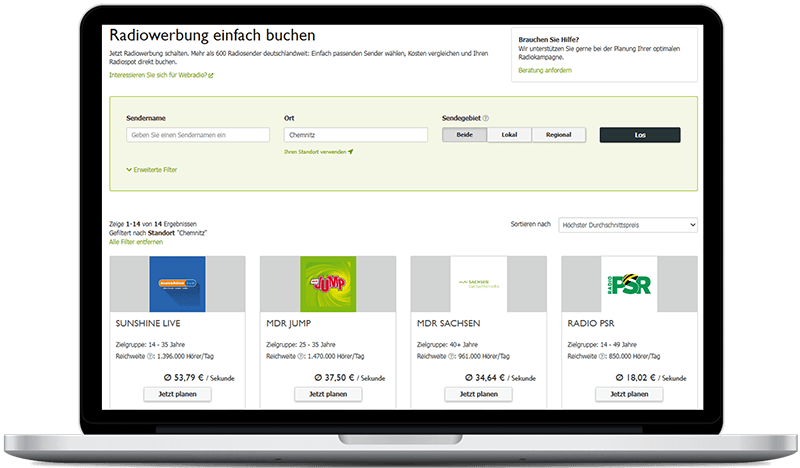Focus the Ort field containing Chemnitz
The height and width of the screenshot is (468, 800).
(356, 135)
